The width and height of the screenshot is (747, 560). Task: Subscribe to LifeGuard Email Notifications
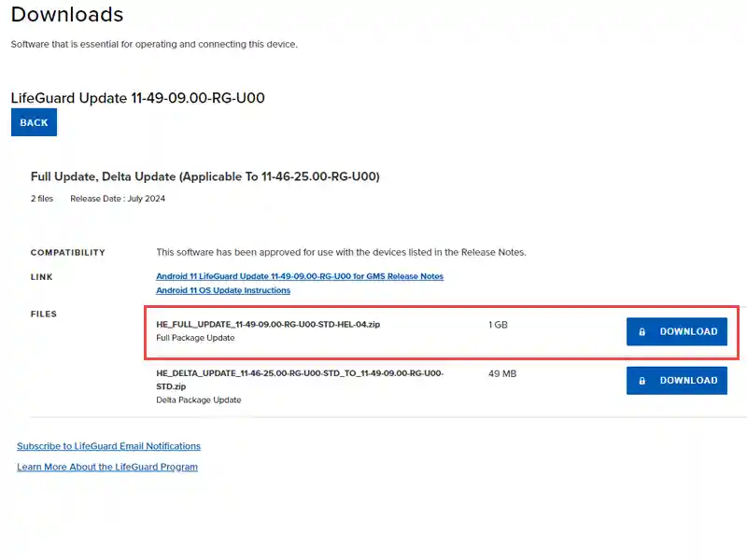pyautogui.click(x=108, y=446)
